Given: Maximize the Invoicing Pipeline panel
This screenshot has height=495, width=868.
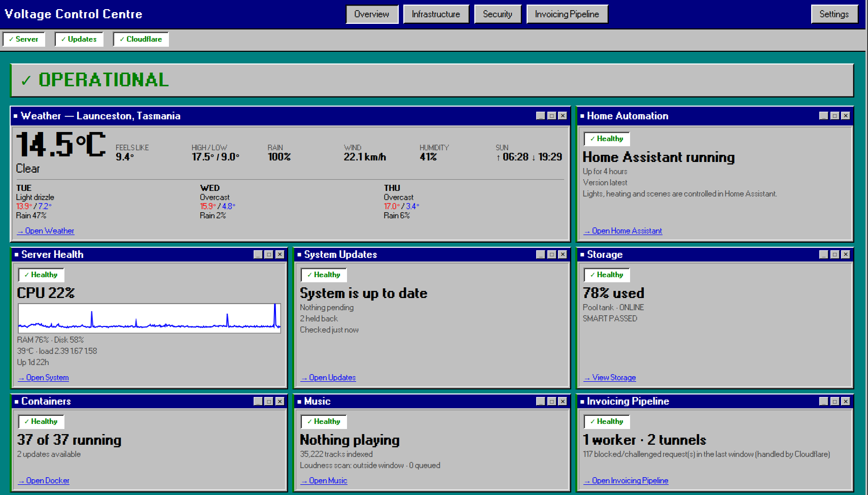Looking at the screenshot, I should click(x=835, y=401).
